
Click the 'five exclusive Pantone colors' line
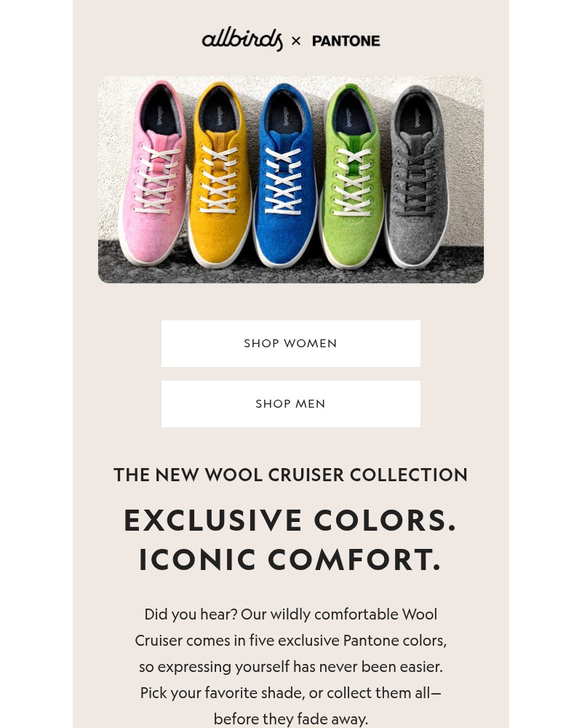click(x=290, y=641)
